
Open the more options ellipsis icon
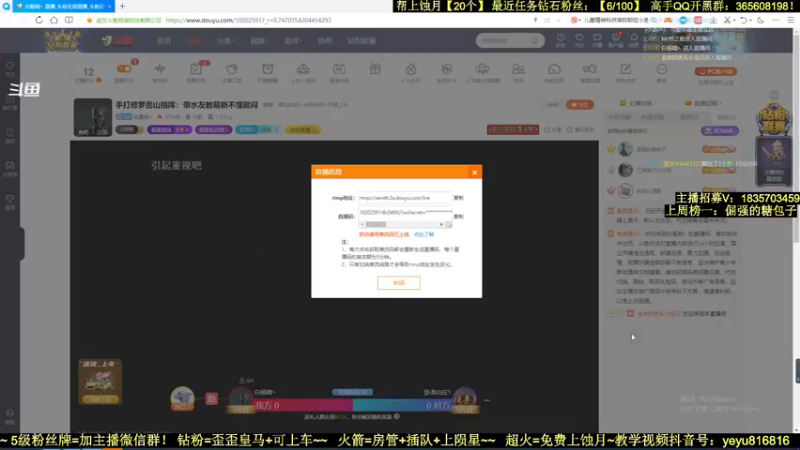[x=662, y=69]
